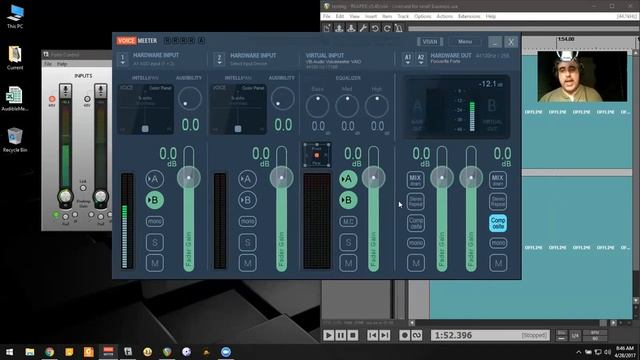Click the Zoom icon in the taskbar
Screen dimensions: 640x360
click(x=226, y=351)
